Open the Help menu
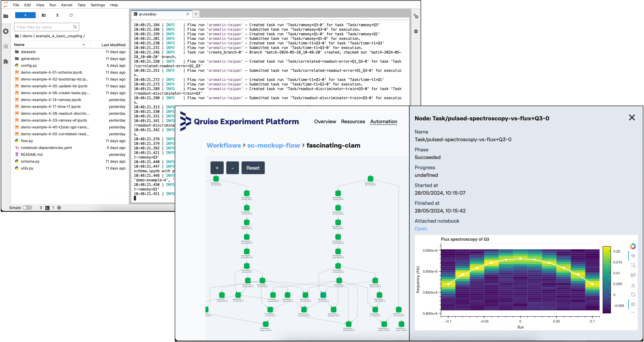 (114, 5)
